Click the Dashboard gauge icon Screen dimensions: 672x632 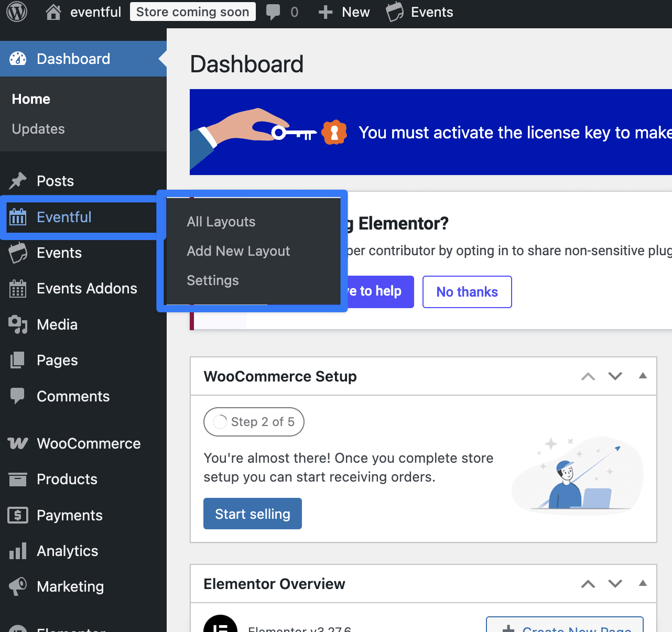(x=18, y=59)
